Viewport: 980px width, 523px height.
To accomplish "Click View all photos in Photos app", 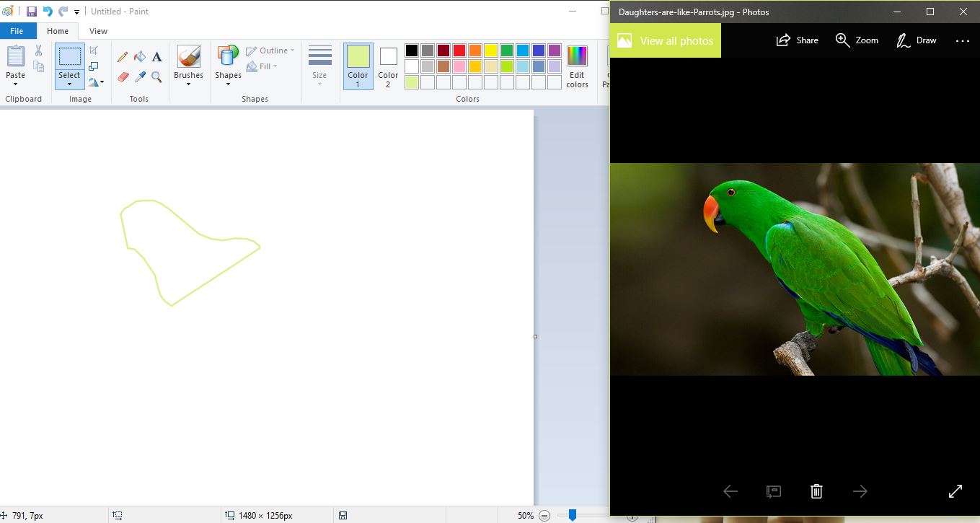I will pos(666,40).
